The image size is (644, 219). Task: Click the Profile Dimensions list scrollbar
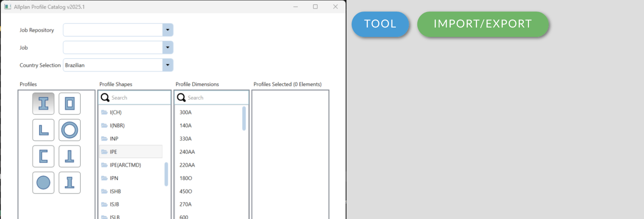(244, 118)
